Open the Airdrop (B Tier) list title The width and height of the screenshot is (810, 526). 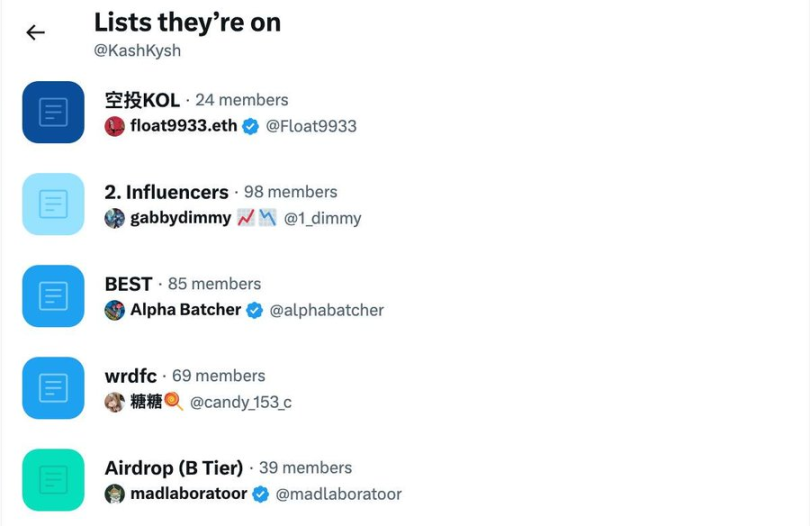173,468
